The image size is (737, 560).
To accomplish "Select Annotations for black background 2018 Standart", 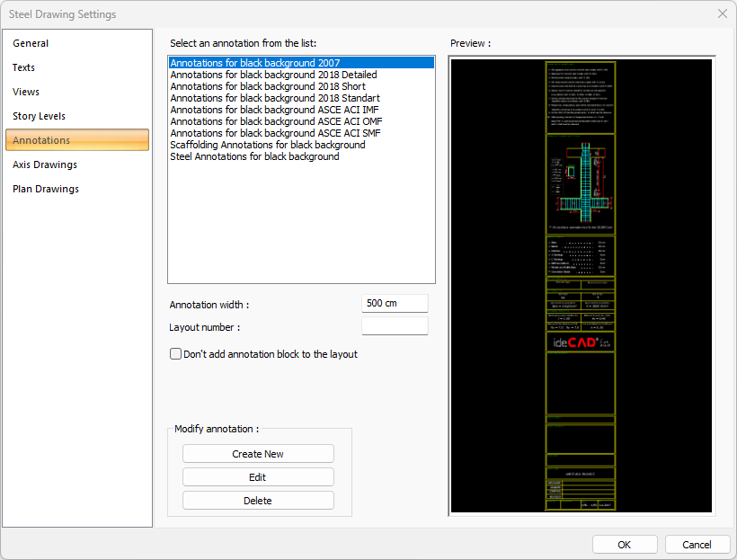I will pos(274,98).
